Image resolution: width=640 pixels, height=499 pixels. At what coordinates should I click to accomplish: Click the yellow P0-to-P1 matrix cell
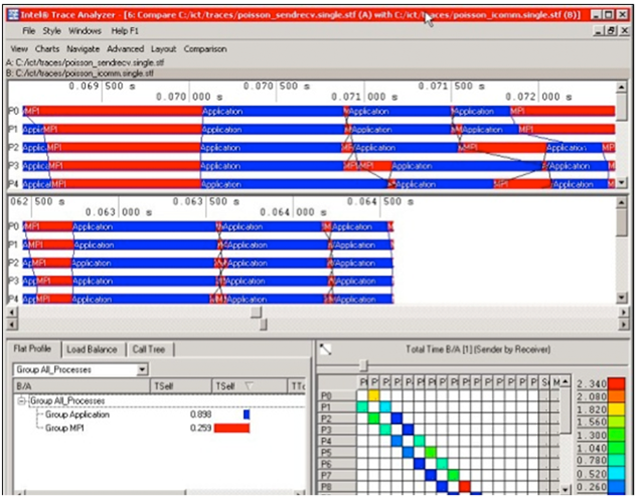373,395
